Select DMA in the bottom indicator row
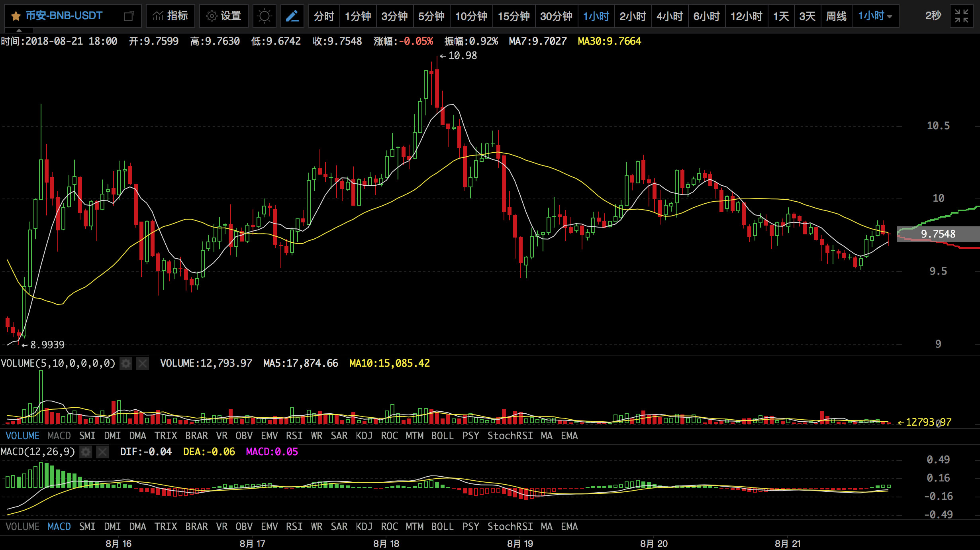Screen dimensions: 980x550 137,526
